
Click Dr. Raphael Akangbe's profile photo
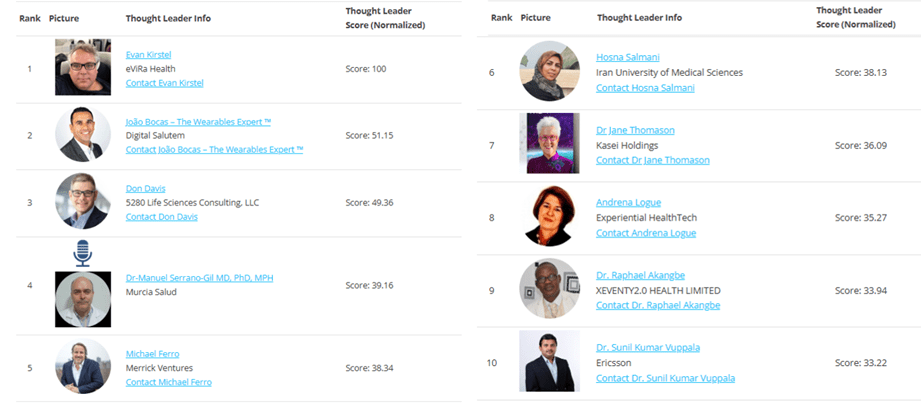tap(549, 288)
